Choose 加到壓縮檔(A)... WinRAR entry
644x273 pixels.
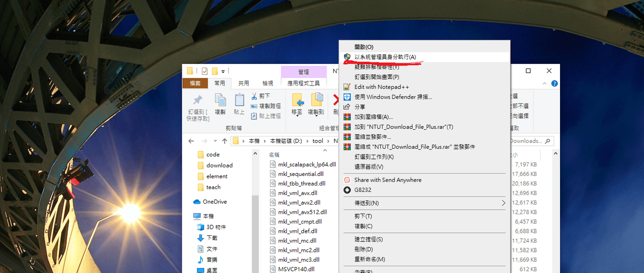pos(425,117)
